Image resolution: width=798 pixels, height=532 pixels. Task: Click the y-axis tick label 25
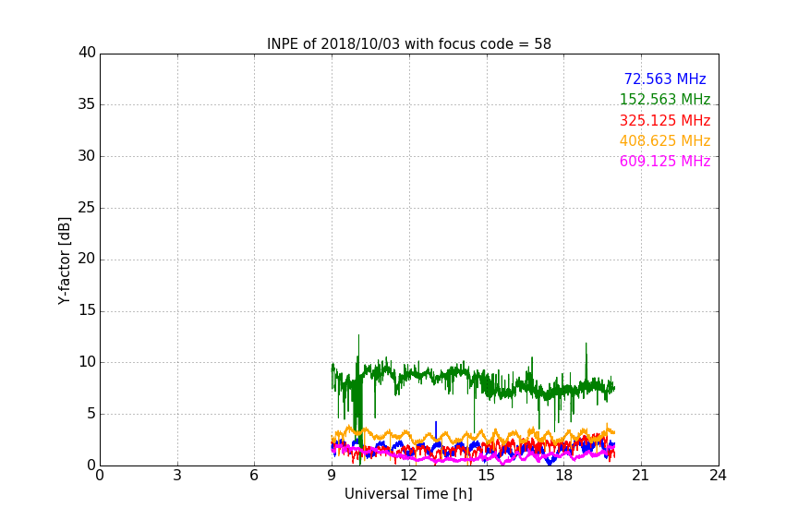pyautogui.click(x=87, y=207)
